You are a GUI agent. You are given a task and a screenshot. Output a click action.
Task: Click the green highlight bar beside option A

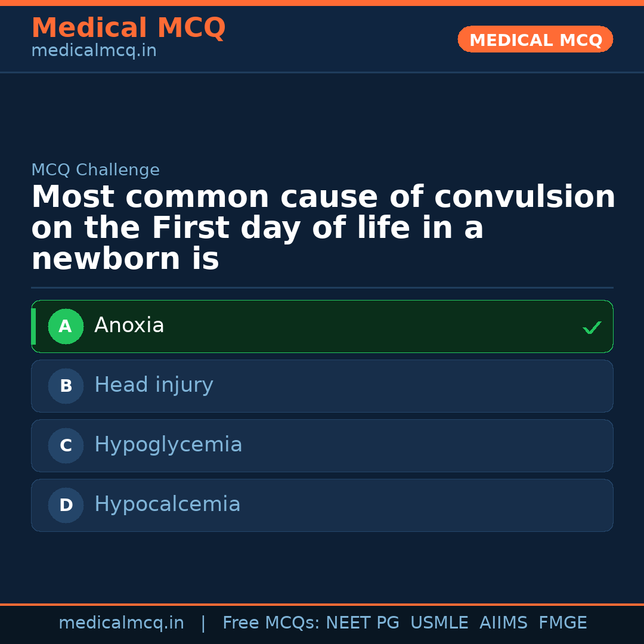[x=33, y=326]
